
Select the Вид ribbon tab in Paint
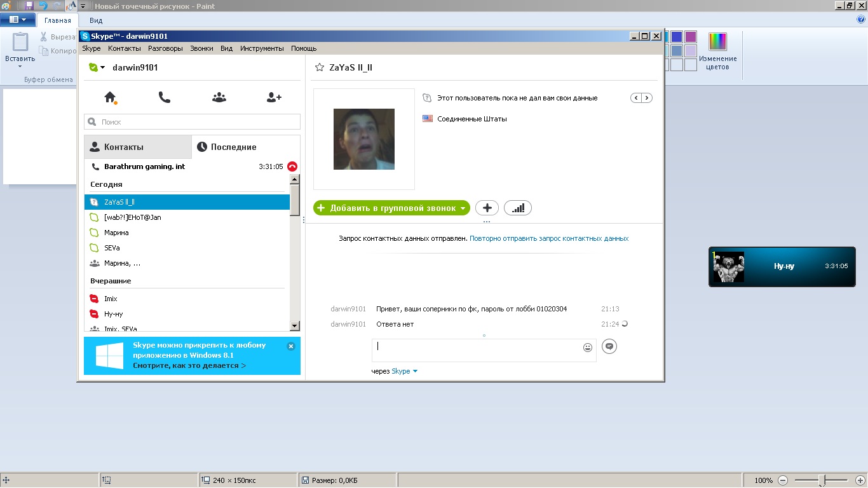click(x=96, y=20)
